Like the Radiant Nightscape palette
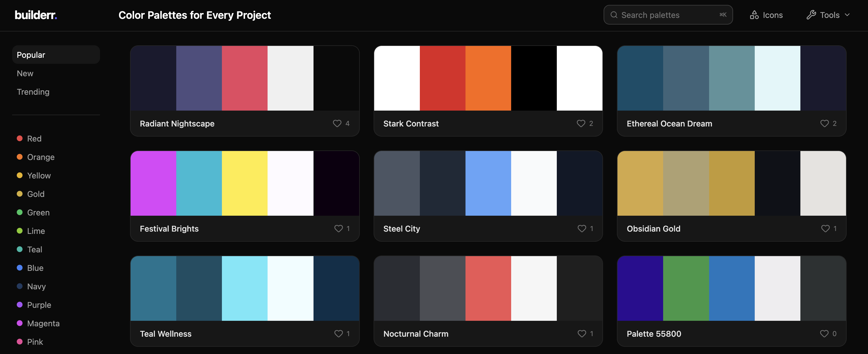The width and height of the screenshot is (868, 354). tap(337, 124)
